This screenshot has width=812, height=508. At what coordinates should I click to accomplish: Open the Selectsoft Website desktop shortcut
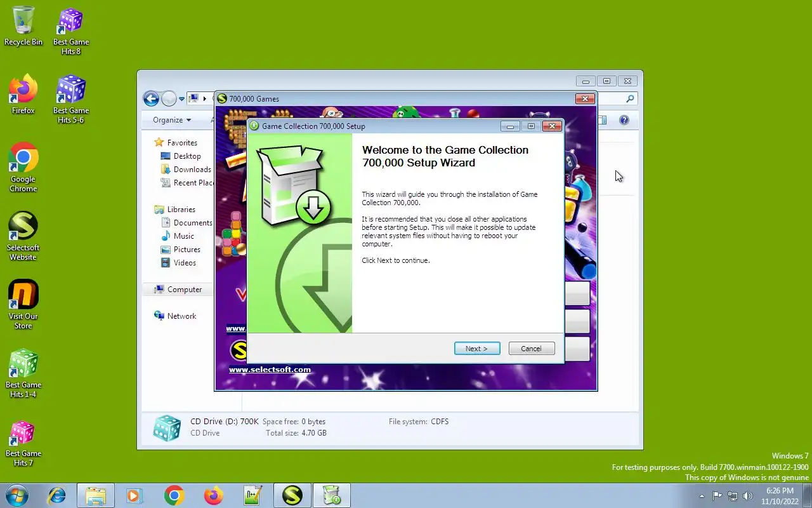pos(23,236)
